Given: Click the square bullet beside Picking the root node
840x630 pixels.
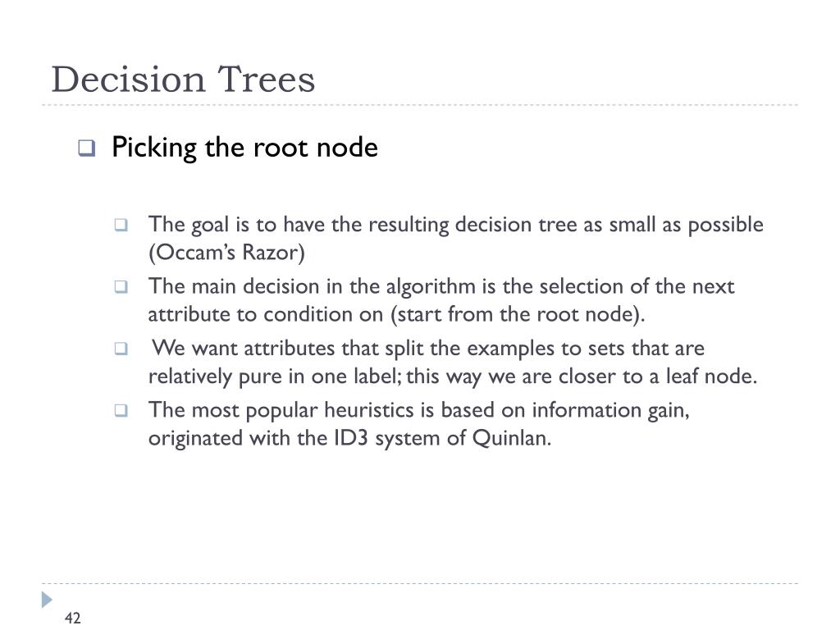Looking at the screenshot, I should pos(86,148).
